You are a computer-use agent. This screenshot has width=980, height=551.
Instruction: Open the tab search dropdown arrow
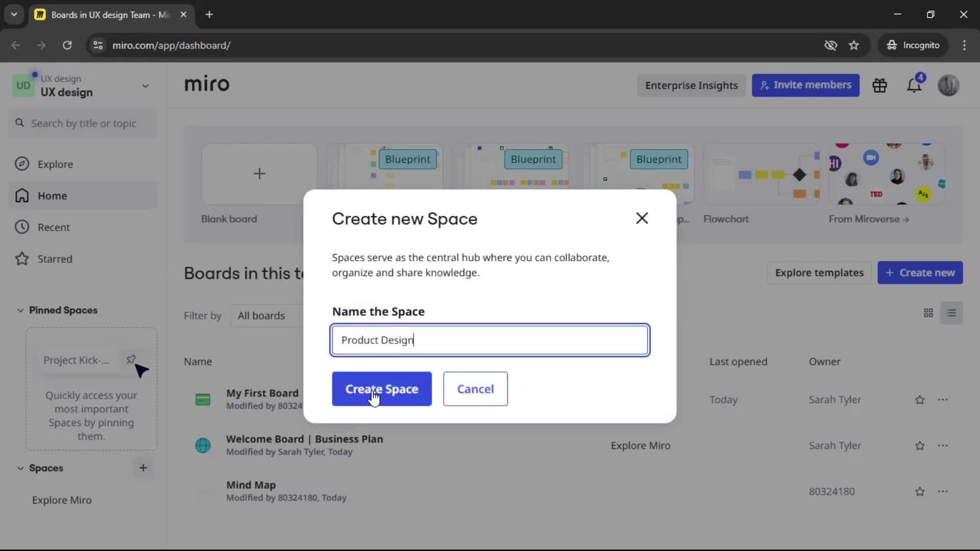point(14,15)
